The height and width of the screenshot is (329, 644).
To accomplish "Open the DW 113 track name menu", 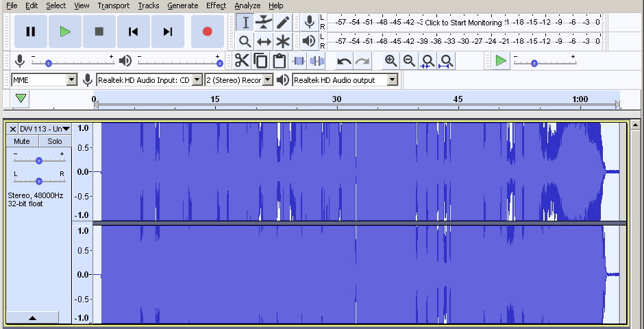I will click(45, 129).
